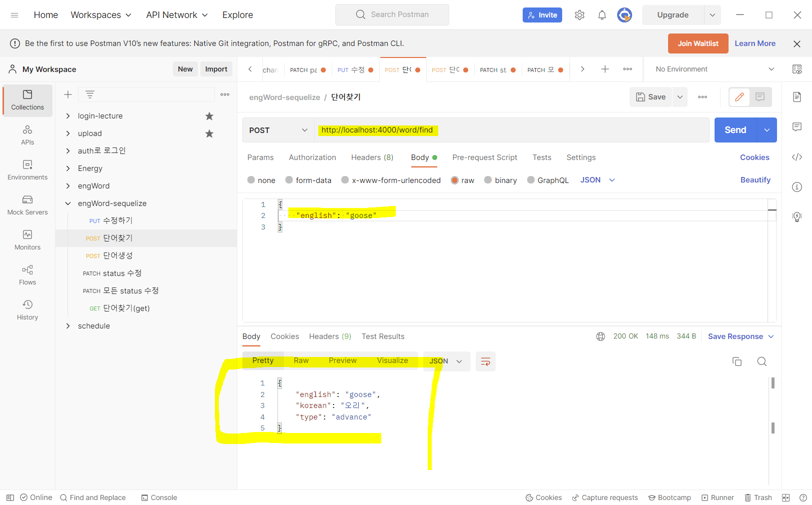Open Monitors in sidebar
This screenshot has height=505, width=812.
click(27, 240)
